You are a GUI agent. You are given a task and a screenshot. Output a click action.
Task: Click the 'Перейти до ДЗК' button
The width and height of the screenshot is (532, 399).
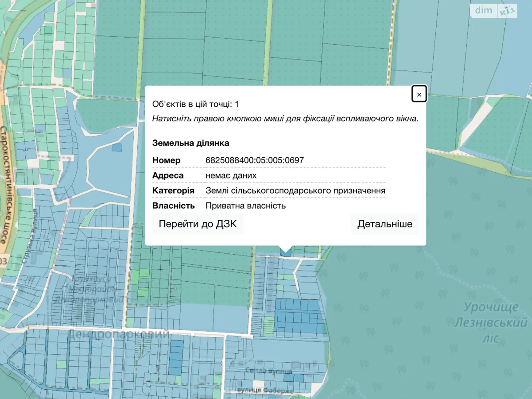198,224
